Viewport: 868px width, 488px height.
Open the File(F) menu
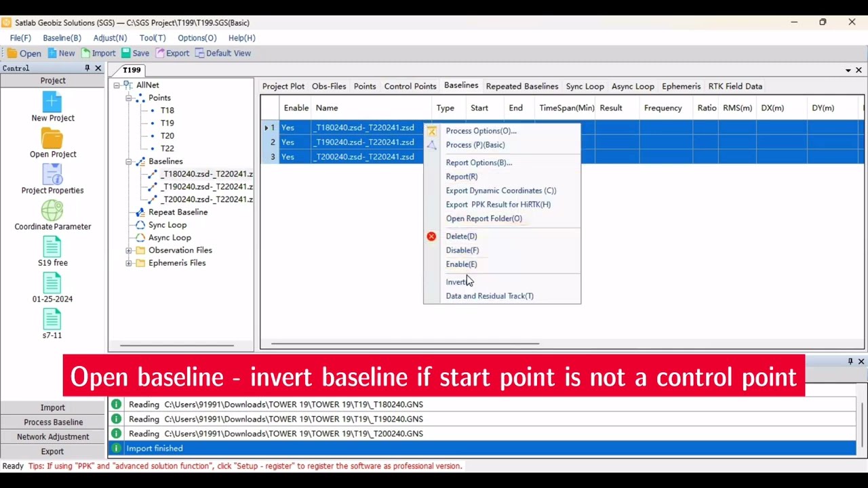tap(20, 38)
